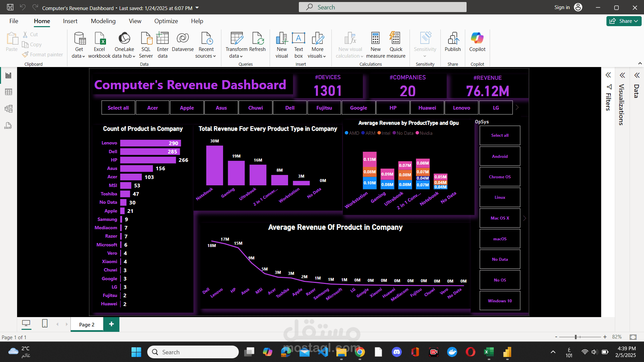
Task: Select the Lenovo company slicer
Action: pyautogui.click(x=462, y=108)
